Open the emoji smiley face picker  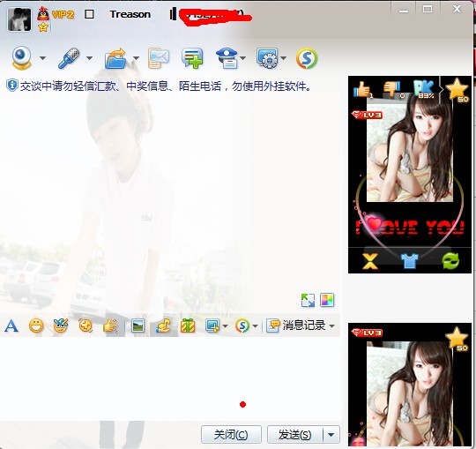click(36, 326)
